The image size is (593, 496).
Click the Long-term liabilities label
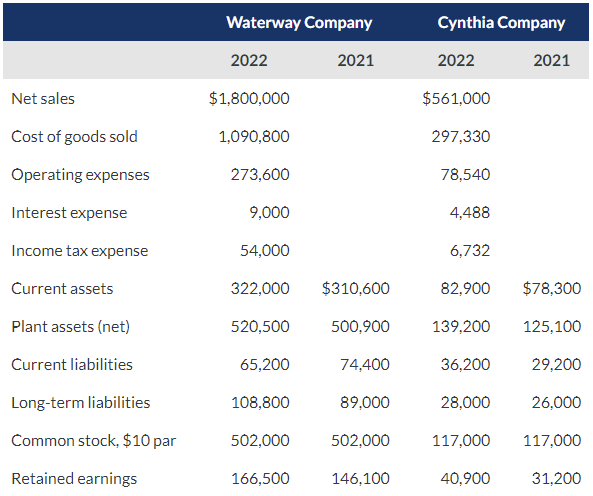(81, 403)
